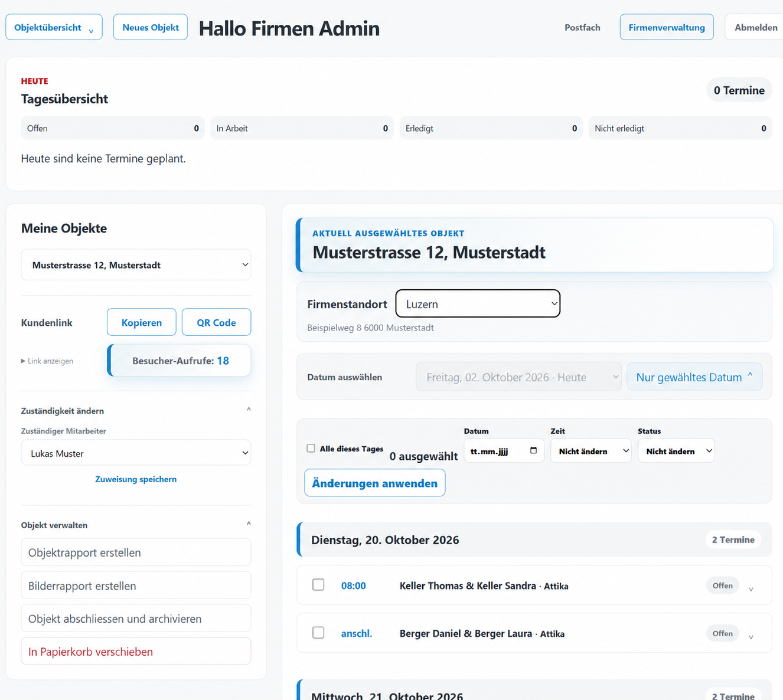The height and width of the screenshot is (700, 783).
Task: Click the Besucher-Aufrufe: 18 counter
Action: point(180,361)
